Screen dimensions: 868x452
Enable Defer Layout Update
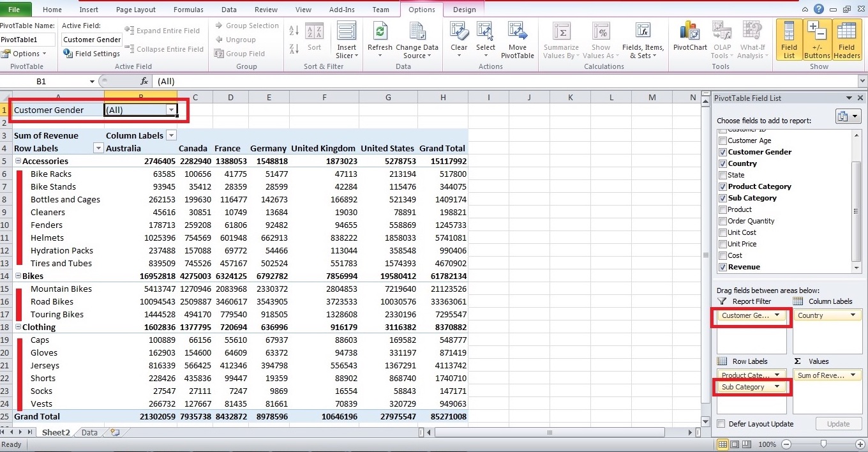721,423
